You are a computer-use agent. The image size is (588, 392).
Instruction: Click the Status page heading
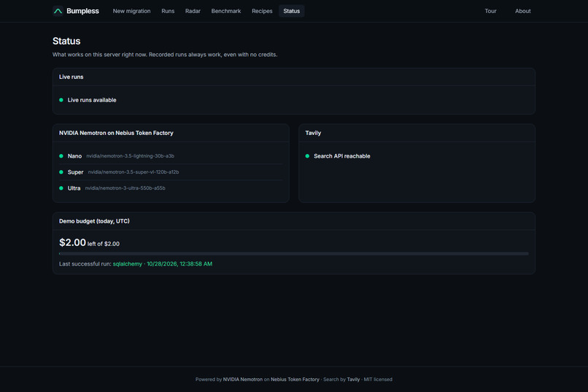[x=66, y=41]
